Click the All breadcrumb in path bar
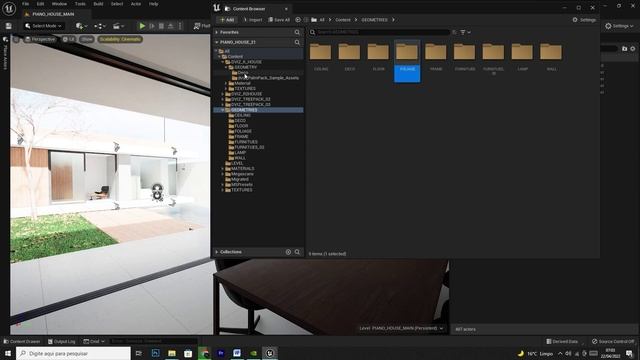 322,20
